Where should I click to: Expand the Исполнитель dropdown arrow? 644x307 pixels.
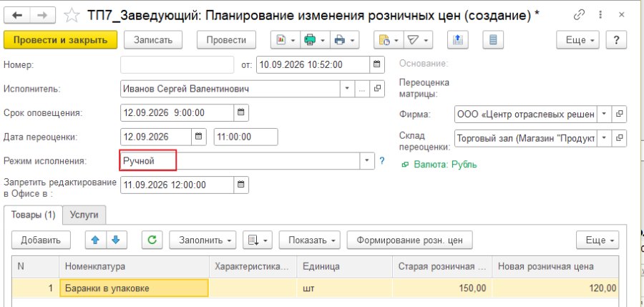click(x=347, y=89)
